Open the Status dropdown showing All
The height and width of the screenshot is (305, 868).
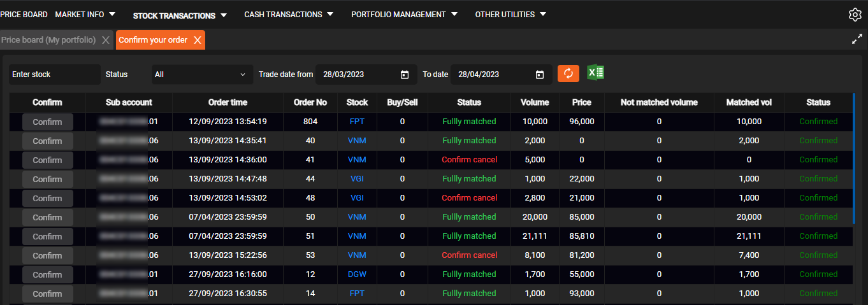point(199,74)
